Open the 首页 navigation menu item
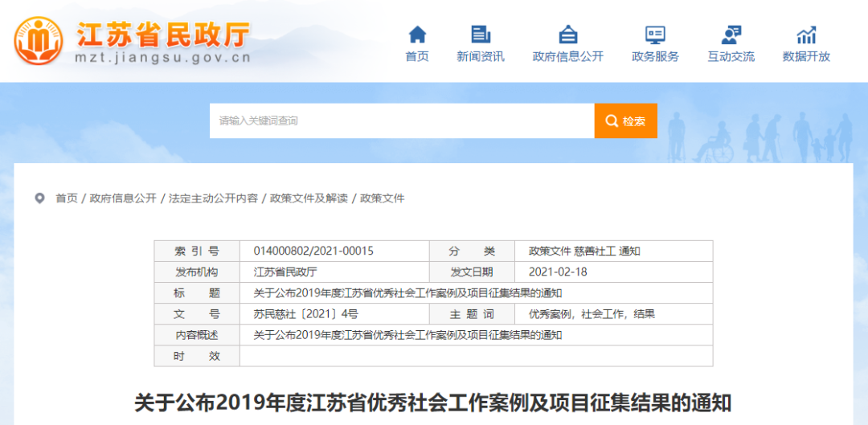The image size is (868, 425). [417, 56]
